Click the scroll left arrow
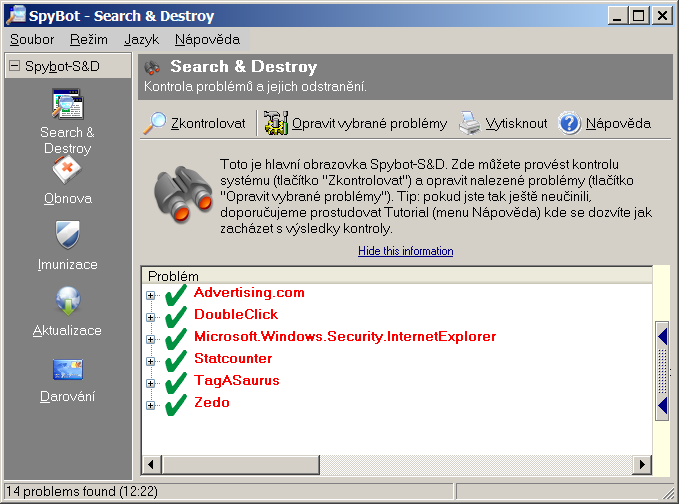 (x=151, y=465)
